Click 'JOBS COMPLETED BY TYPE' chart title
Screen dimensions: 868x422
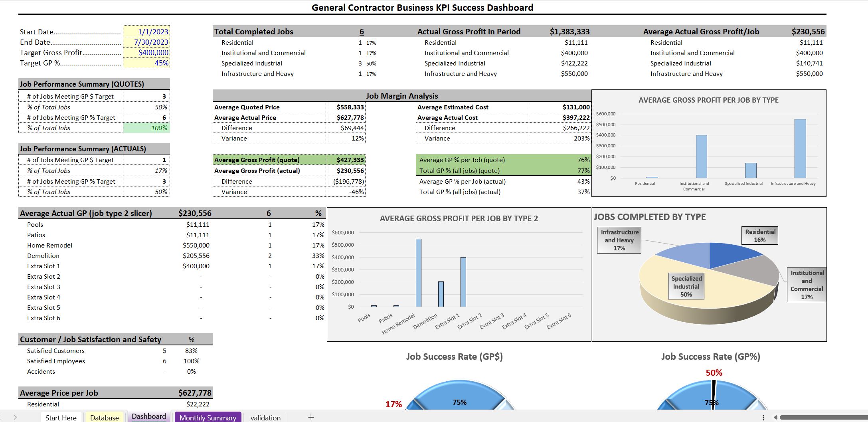coord(650,217)
